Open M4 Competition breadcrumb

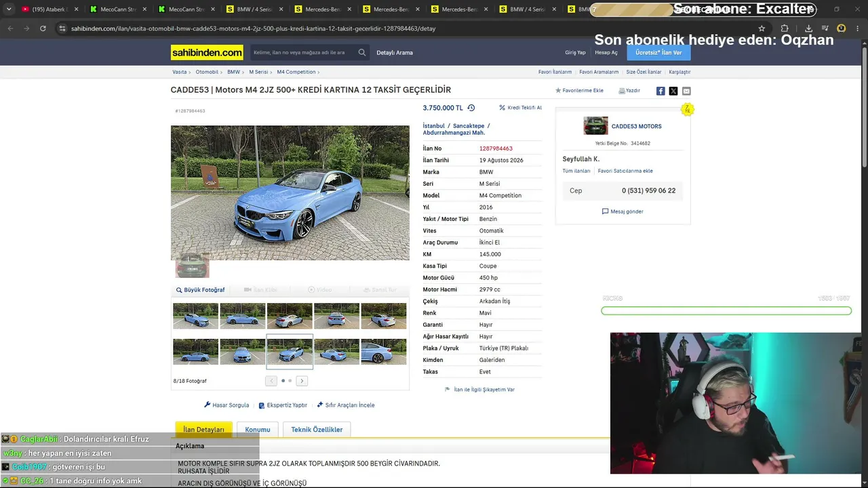(296, 72)
